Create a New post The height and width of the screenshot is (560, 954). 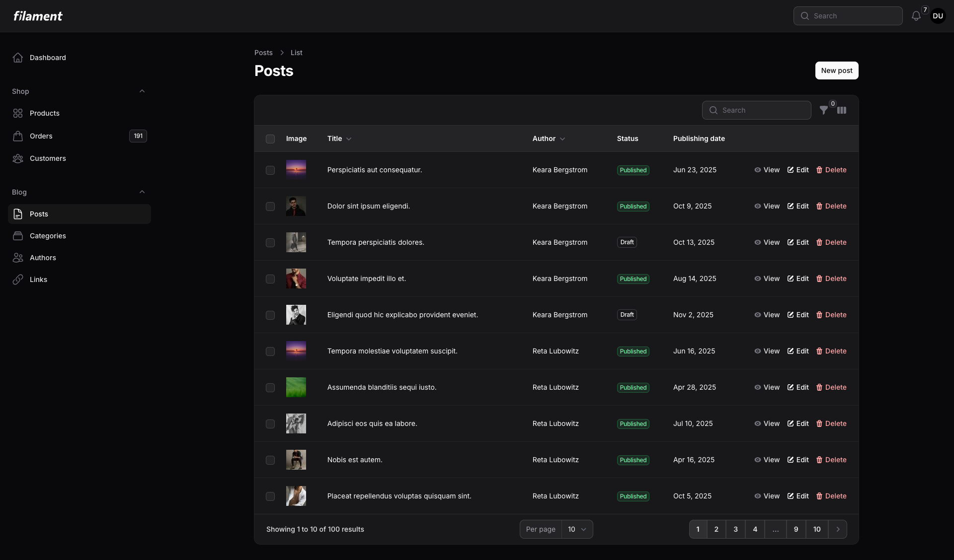click(836, 70)
